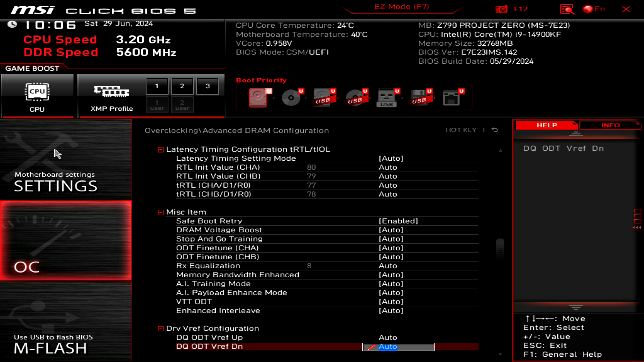Image resolution: width=644 pixels, height=362 pixels.
Task: Select XMP profile 3
Action: 207,86
